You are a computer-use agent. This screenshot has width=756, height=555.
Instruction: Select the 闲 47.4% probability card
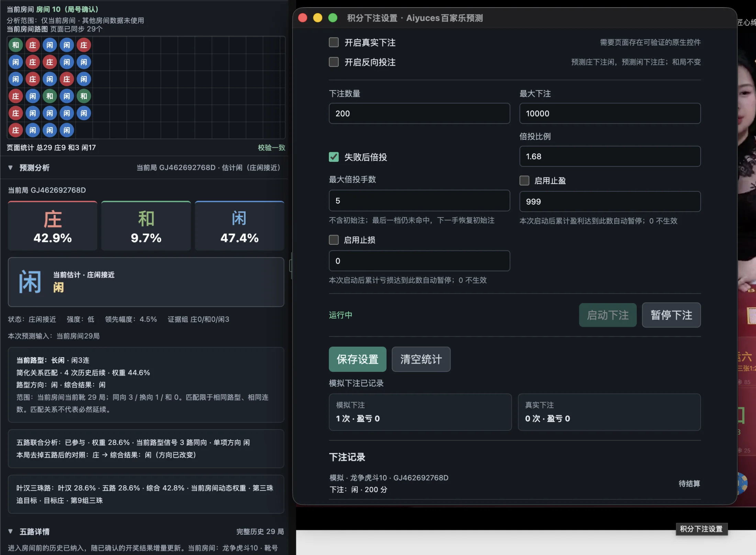click(240, 226)
